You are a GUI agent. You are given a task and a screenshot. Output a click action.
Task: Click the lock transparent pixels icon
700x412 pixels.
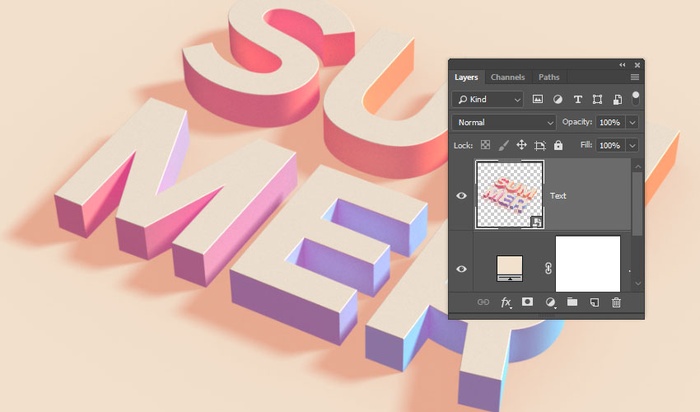pyautogui.click(x=486, y=145)
